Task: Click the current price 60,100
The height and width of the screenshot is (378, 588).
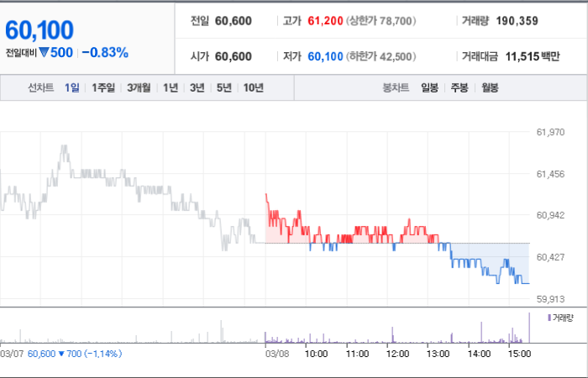Action: 39,30
